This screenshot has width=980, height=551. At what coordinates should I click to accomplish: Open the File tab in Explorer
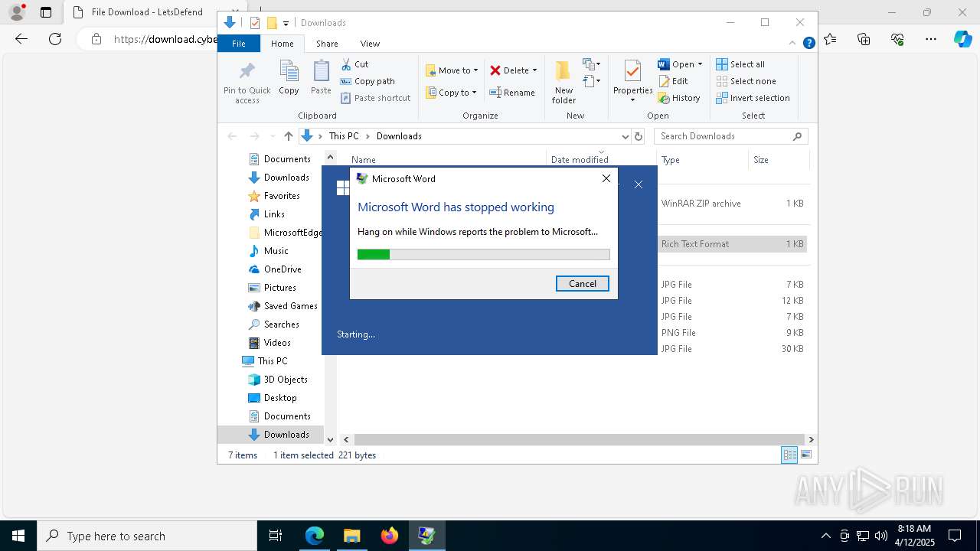[239, 44]
